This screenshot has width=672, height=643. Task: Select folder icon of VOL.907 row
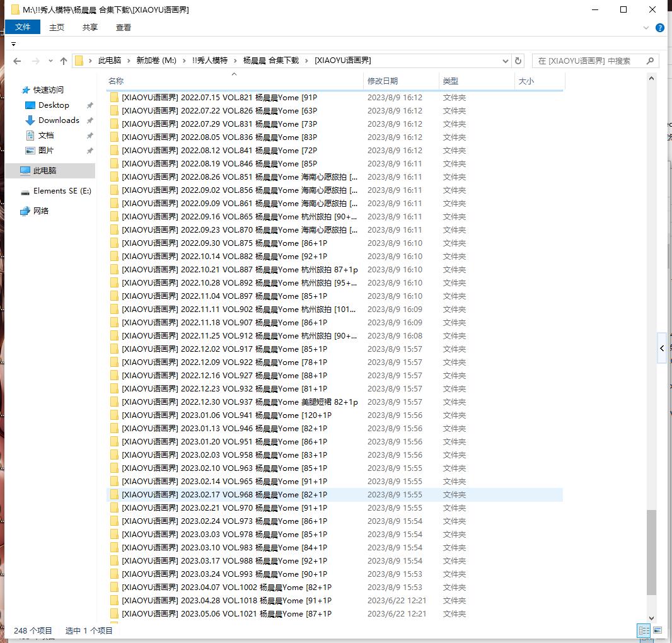coord(114,323)
